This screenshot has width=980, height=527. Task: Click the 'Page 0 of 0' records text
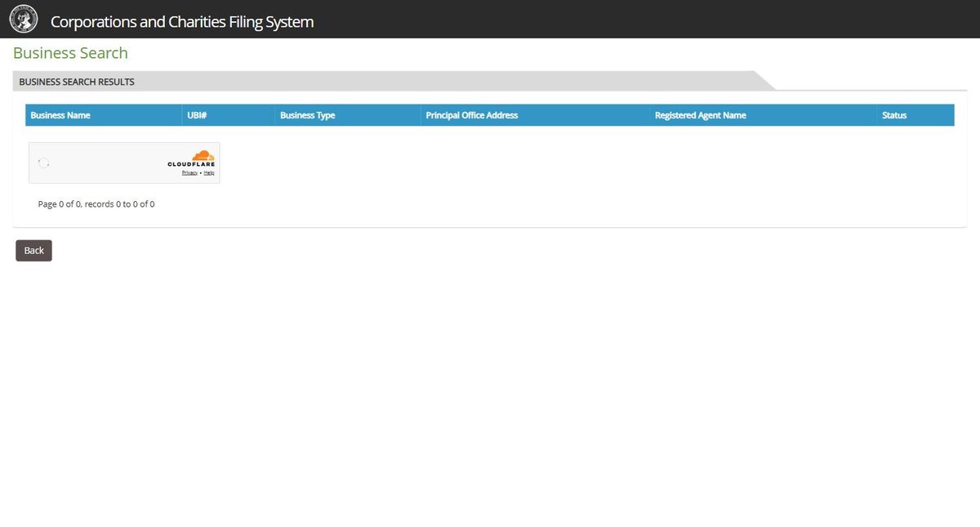pyautogui.click(x=96, y=204)
